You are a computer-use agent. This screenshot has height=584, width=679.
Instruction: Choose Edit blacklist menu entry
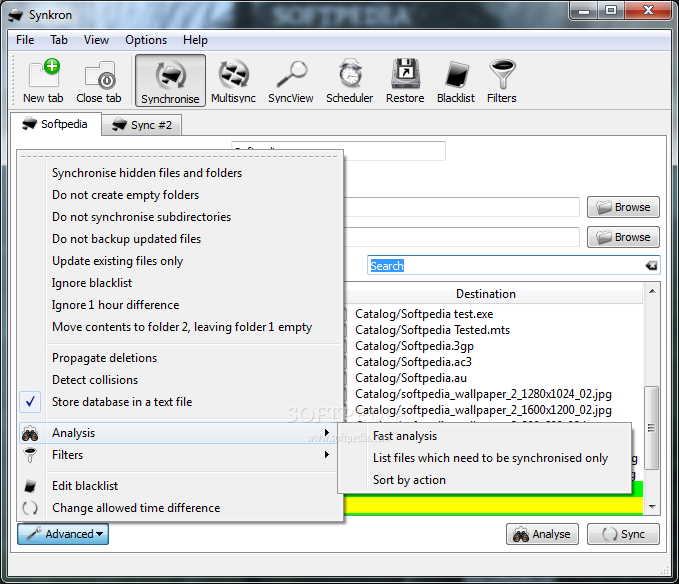[x=180, y=486]
